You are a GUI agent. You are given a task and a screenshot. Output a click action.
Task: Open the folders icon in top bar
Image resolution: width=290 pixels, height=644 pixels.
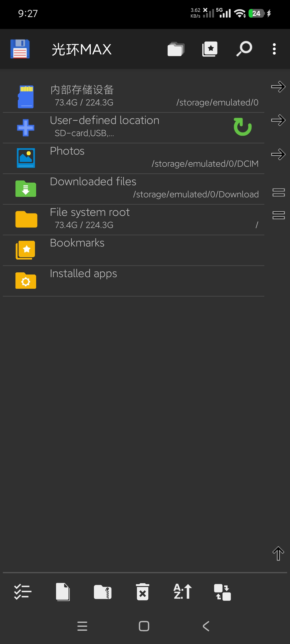(176, 49)
